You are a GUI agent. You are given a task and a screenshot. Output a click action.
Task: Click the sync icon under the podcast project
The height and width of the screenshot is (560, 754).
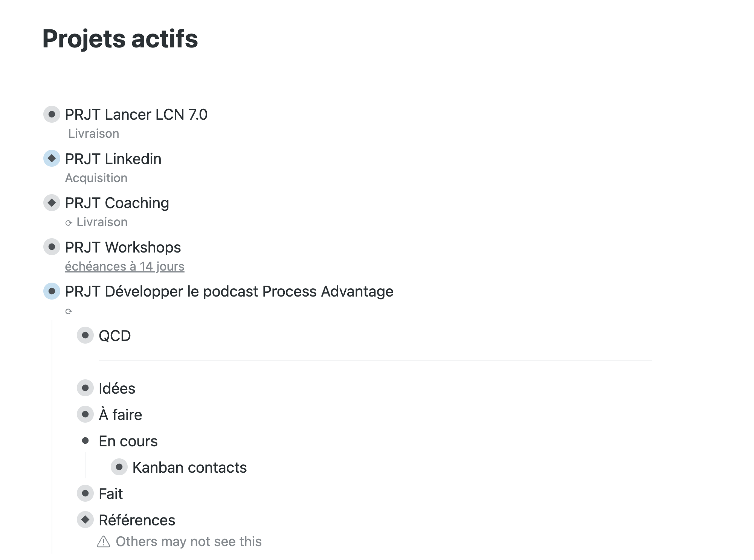(x=69, y=311)
